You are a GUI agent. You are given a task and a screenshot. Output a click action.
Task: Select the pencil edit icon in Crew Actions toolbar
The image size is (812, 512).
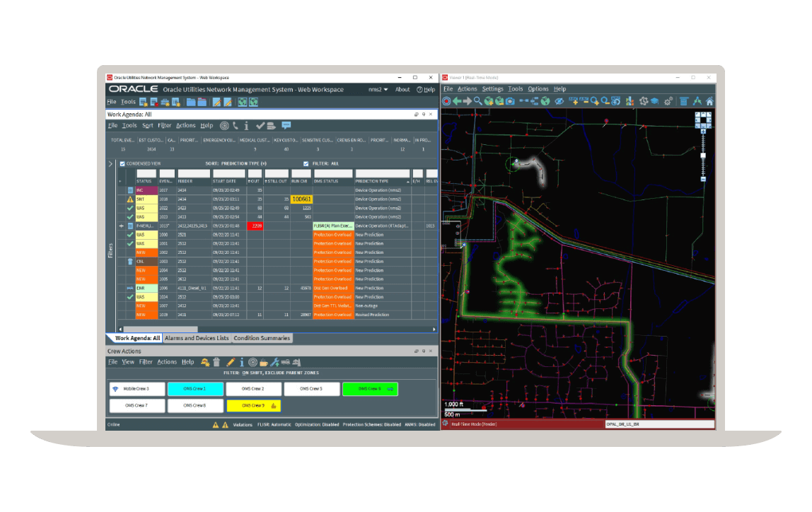click(x=230, y=361)
